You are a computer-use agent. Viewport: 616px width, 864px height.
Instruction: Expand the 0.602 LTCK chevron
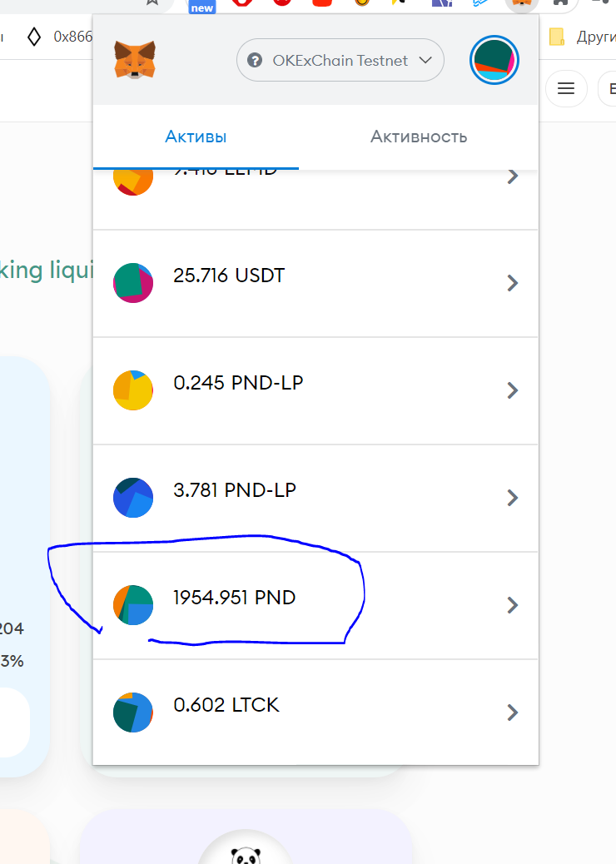(513, 713)
